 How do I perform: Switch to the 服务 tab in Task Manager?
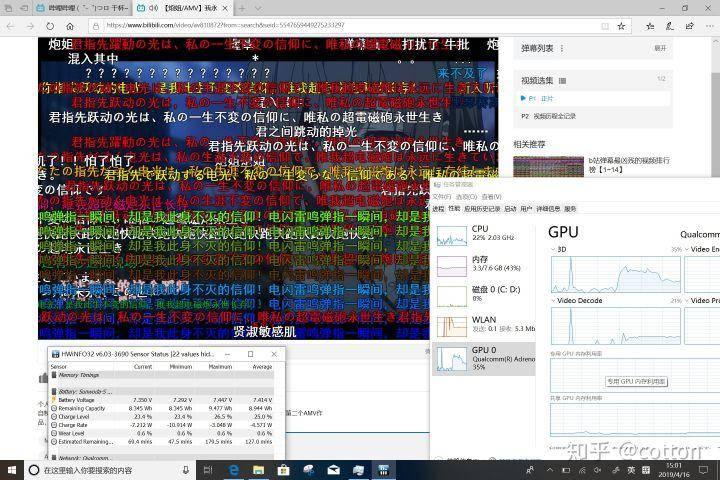(x=570, y=209)
